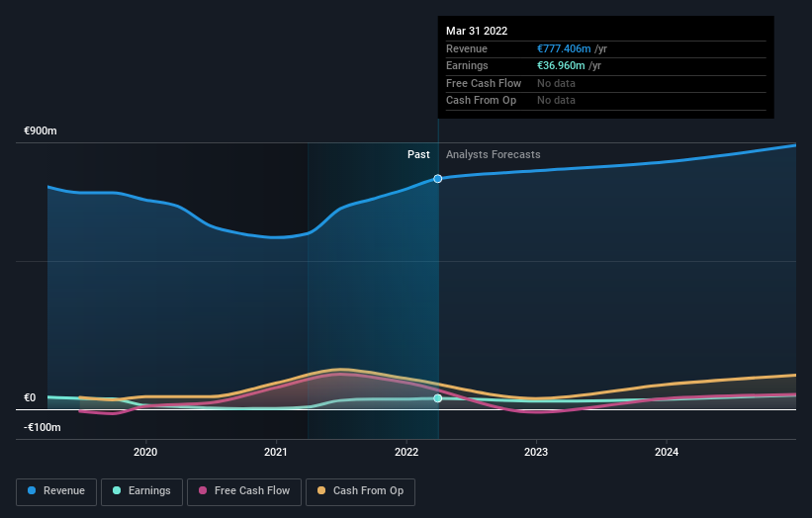Click the 2023 x-axis label
812x518 pixels.
point(536,453)
